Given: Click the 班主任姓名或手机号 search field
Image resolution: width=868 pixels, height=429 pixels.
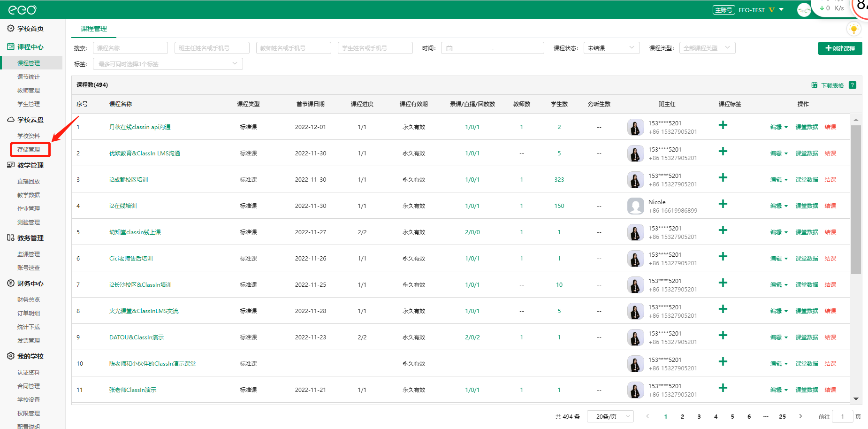Looking at the screenshot, I should pos(212,48).
